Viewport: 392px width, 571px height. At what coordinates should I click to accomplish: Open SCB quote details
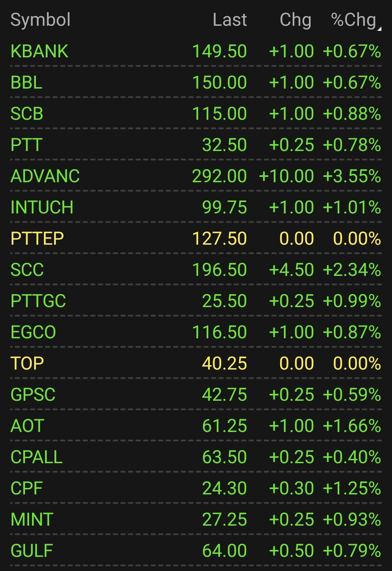coord(196,114)
